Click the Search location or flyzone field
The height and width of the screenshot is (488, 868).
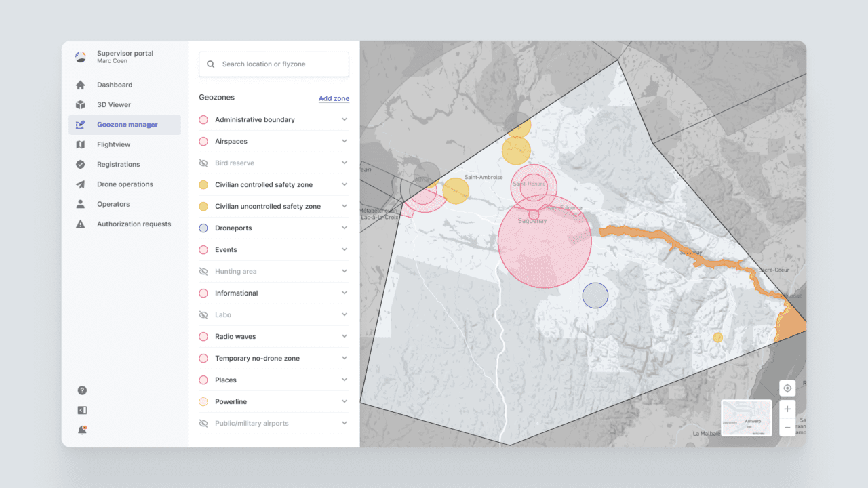(274, 64)
